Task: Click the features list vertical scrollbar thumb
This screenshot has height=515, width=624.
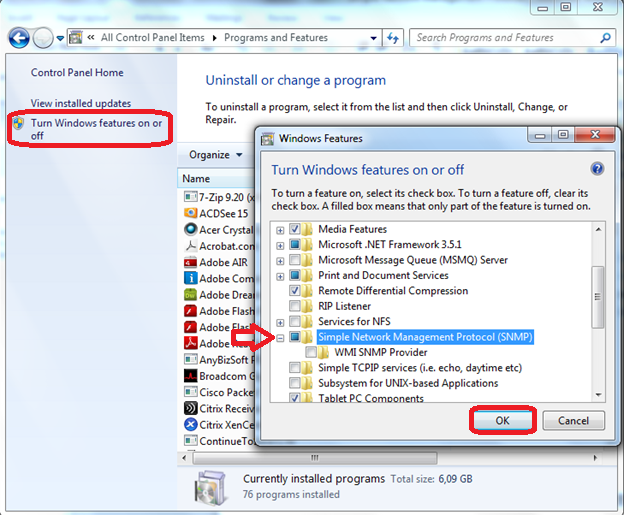Action: [598, 297]
